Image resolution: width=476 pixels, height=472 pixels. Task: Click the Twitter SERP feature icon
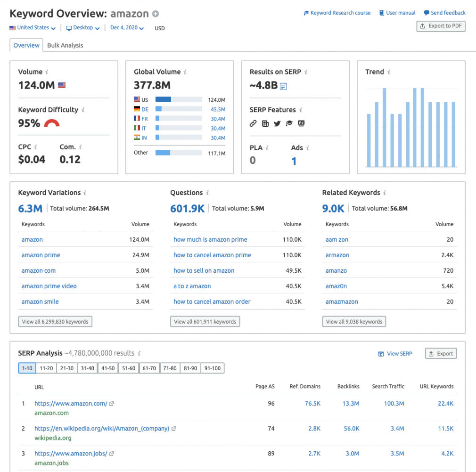[277, 123]
